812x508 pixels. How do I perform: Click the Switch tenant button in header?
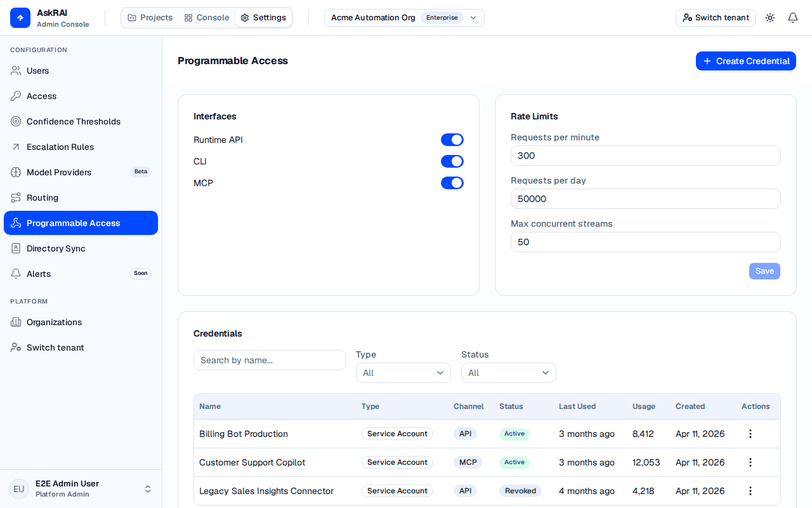click(x=716, y=18)
